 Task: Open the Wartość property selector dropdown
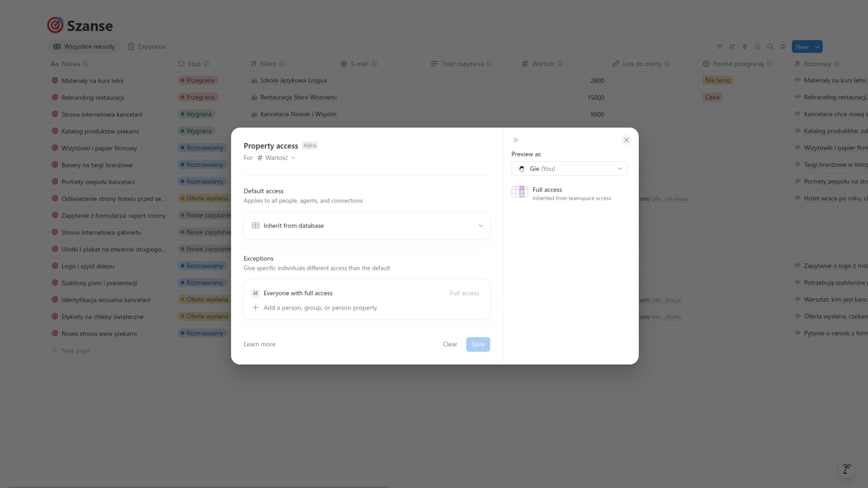[x=276, y=158]
